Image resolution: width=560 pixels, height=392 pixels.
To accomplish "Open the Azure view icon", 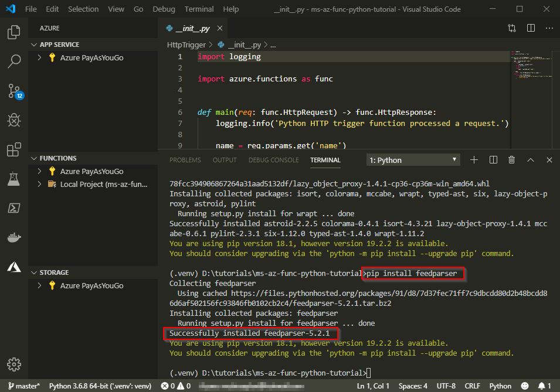I will (14, 267).
